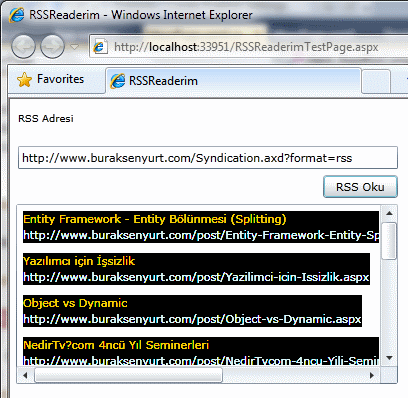Go forward with the browser Forward arrow
Screen dimensions: 408x398
tap(52, 47)
